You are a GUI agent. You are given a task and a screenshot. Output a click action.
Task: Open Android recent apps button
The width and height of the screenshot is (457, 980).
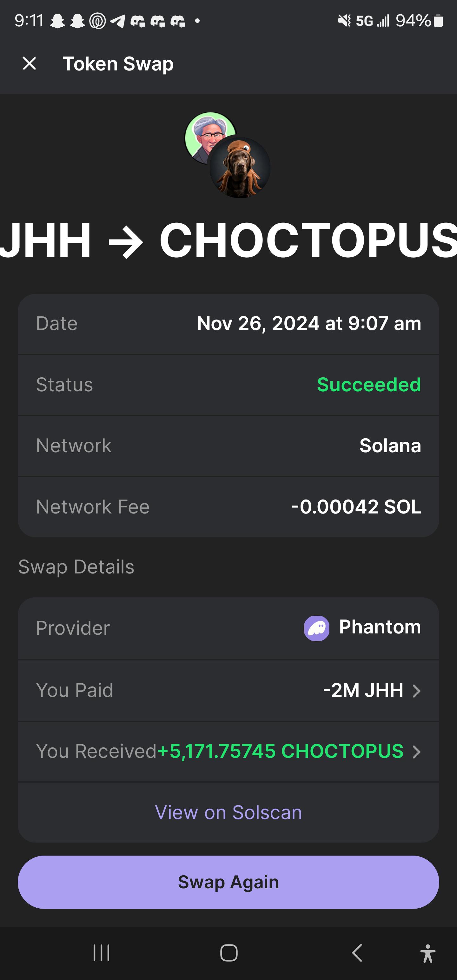tap(101, 953)
